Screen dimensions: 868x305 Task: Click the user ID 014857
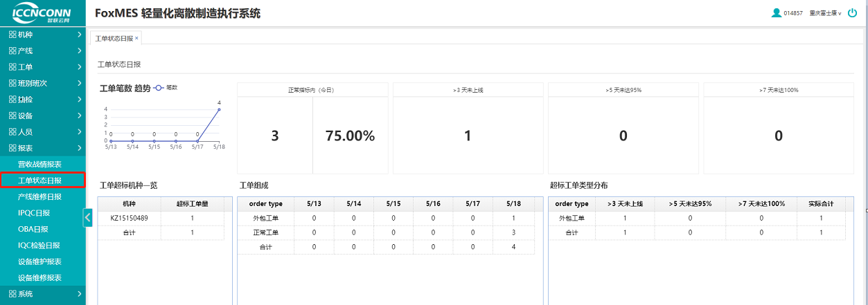coord(793,13)
